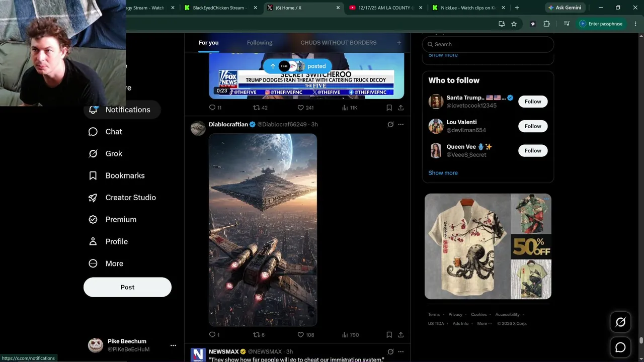The height and width of the screenshot is (362, 644).
Task: Open Grok from the left sidebar
Action: coord(106,154)
